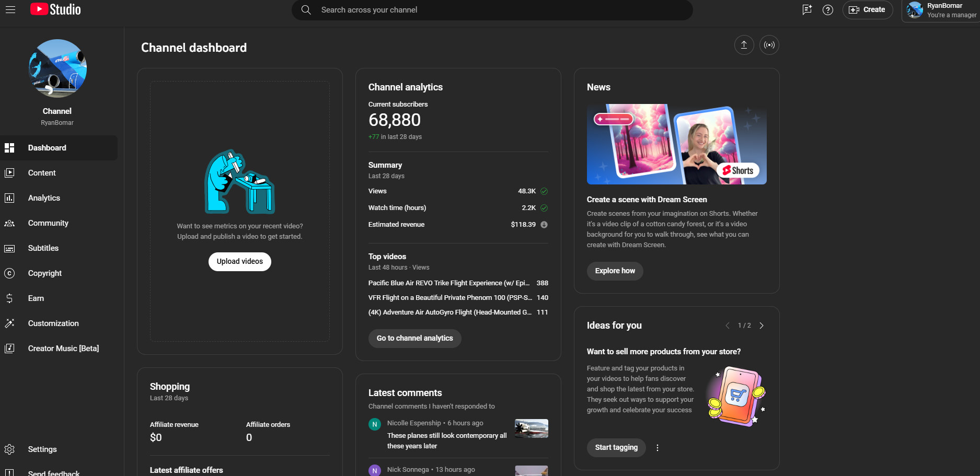The height and width of the screenshot is (476, 980).
Task: Click the $118.39 estimated revenue value
Action: click(523, 225)
